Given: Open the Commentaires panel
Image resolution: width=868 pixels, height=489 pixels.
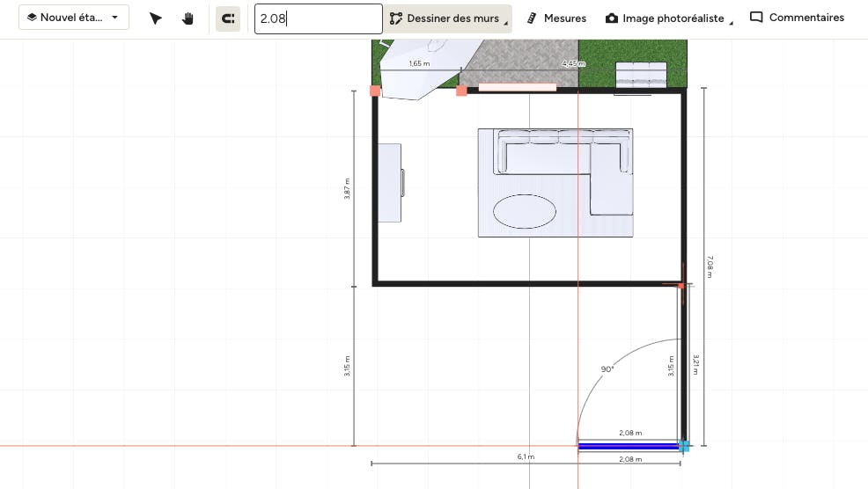Looking at the screenshot, I should point(805,18).
